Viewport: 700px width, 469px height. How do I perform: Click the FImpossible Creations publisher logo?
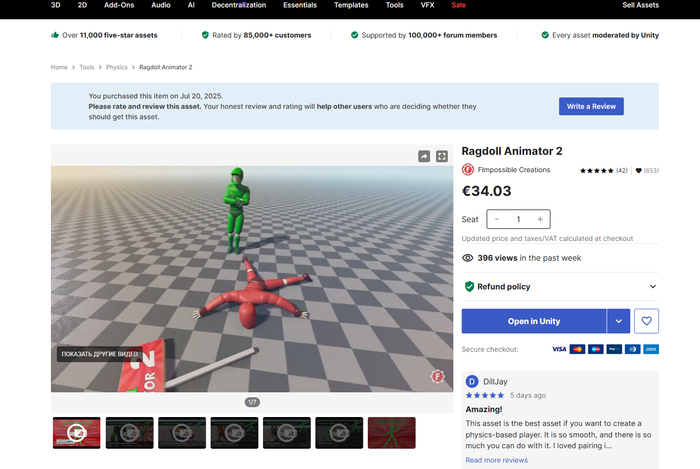(468, 170)
